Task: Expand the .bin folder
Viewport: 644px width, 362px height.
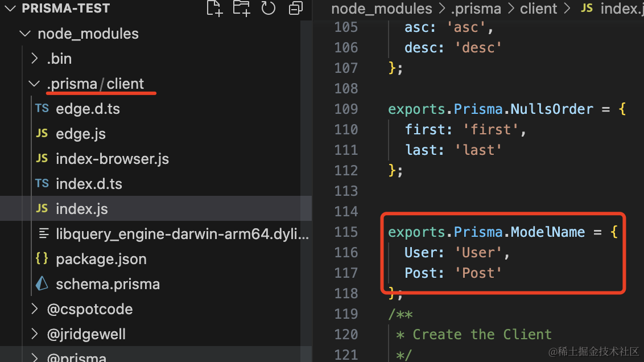Action: pos(35,59)
